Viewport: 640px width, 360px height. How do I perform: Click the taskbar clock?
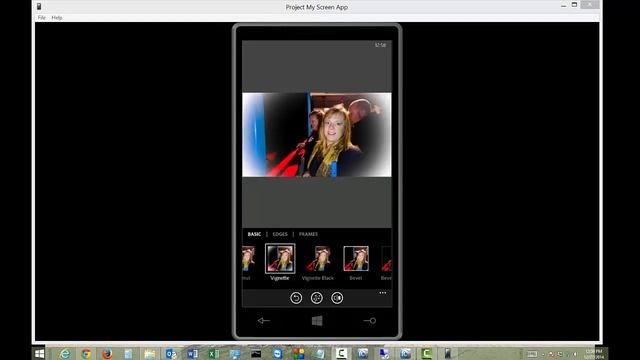point(594,354)
